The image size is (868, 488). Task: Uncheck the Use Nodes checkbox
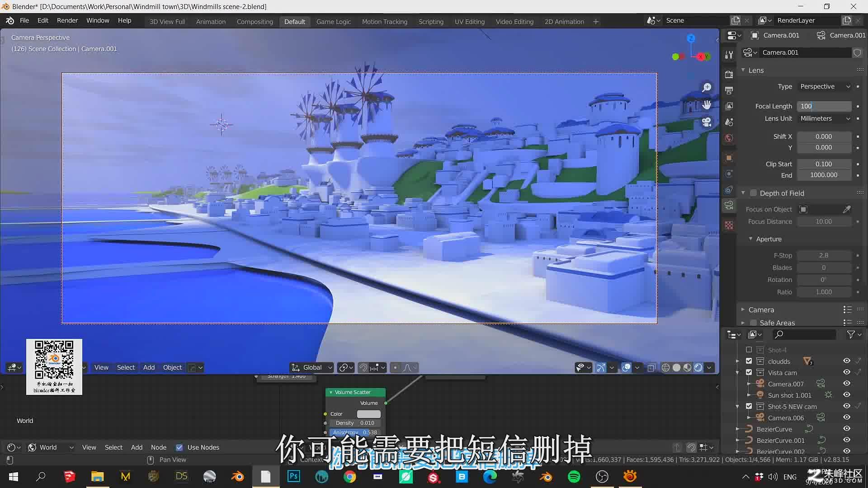[179, 447]
